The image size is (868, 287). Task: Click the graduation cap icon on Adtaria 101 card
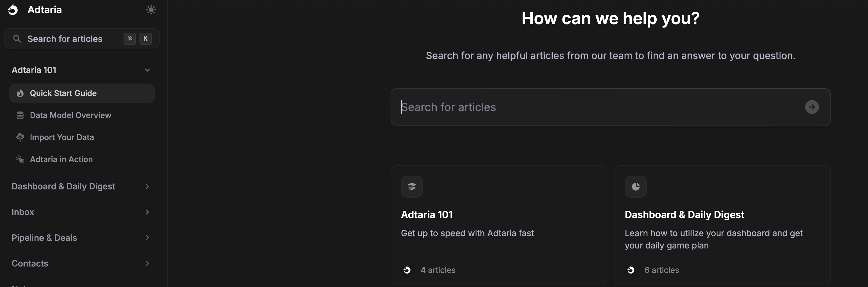pos(411,187)
